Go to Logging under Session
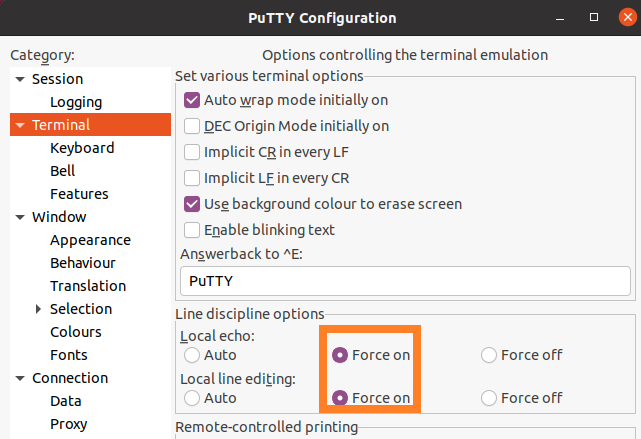Screen dimensions: 641x439 (76, 102)
